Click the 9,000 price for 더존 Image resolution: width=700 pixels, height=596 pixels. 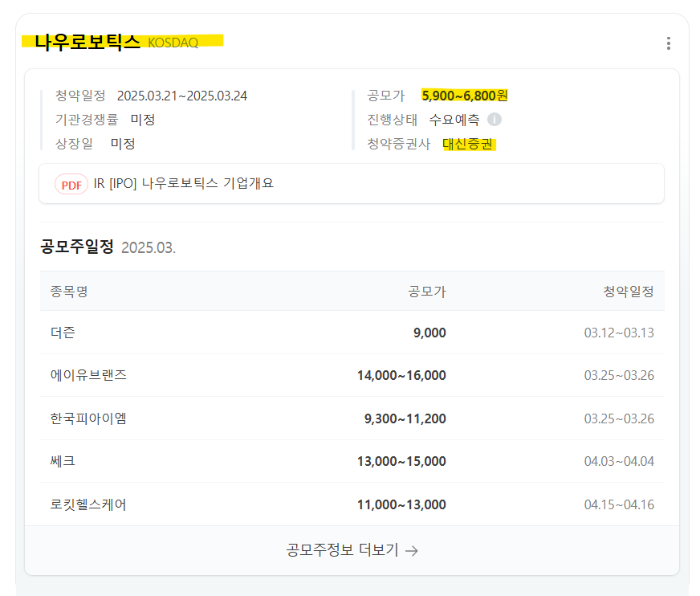coord(429,333)
